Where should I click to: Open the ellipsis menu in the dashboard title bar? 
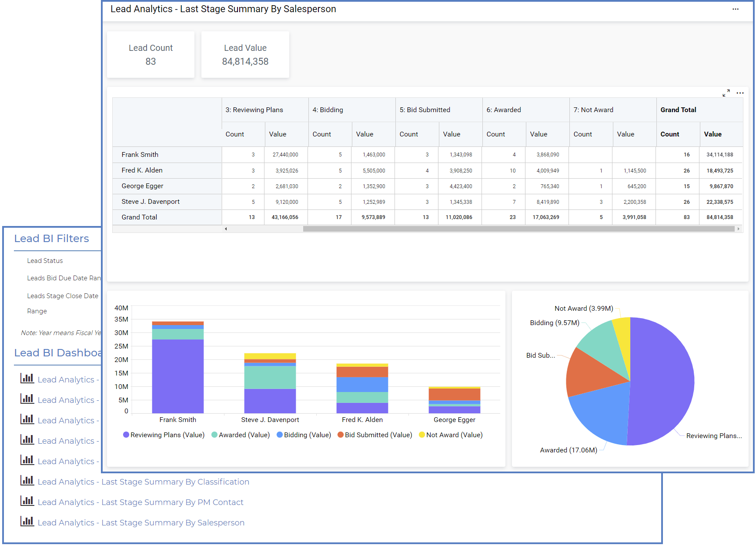(x=736, y=9)
